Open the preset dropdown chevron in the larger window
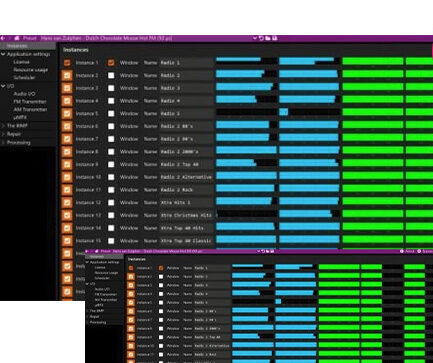The image size is (433, 363). point(255,38)
